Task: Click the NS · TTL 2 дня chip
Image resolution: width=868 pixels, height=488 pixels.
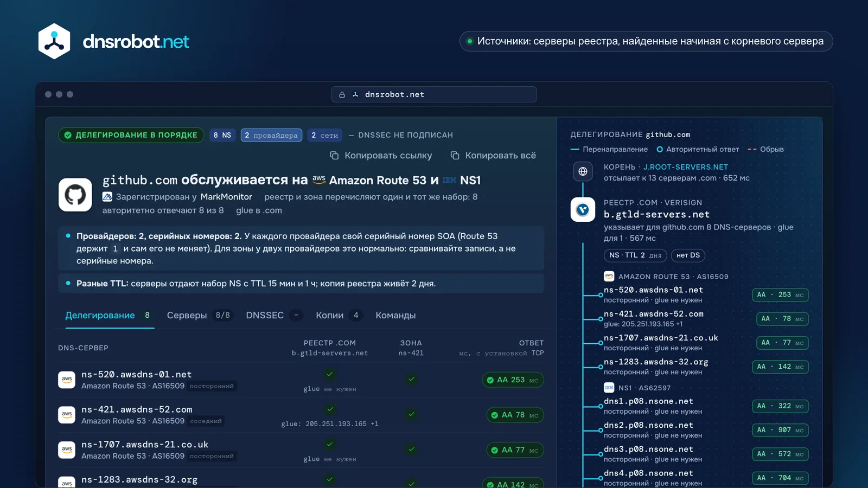Action: (635, 255)
